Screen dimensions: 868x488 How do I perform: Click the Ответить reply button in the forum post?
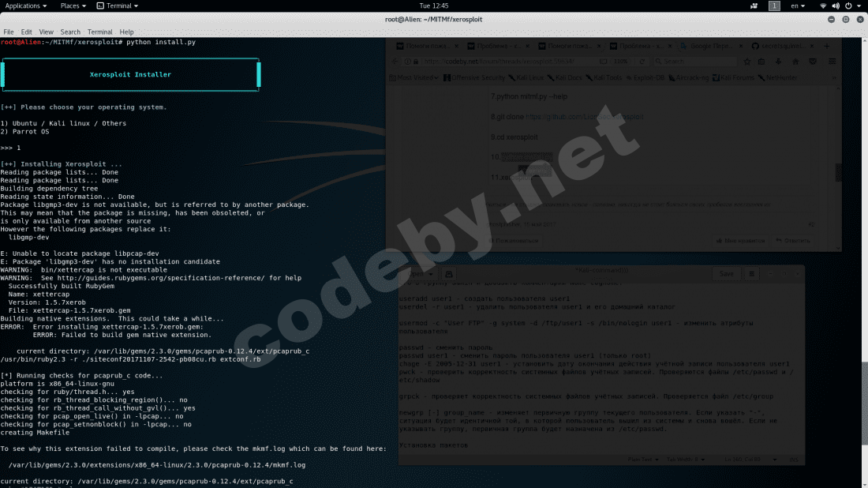(793, 240)
